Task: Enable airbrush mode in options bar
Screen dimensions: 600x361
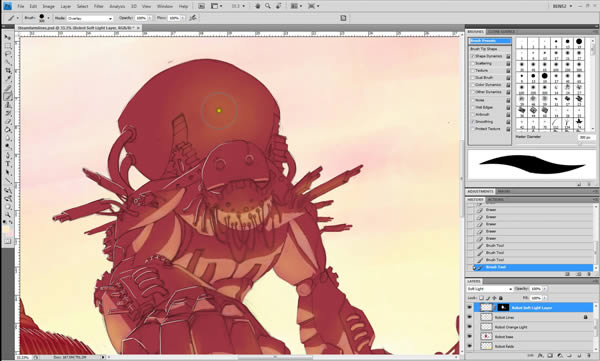Action: tap(193, 18)
